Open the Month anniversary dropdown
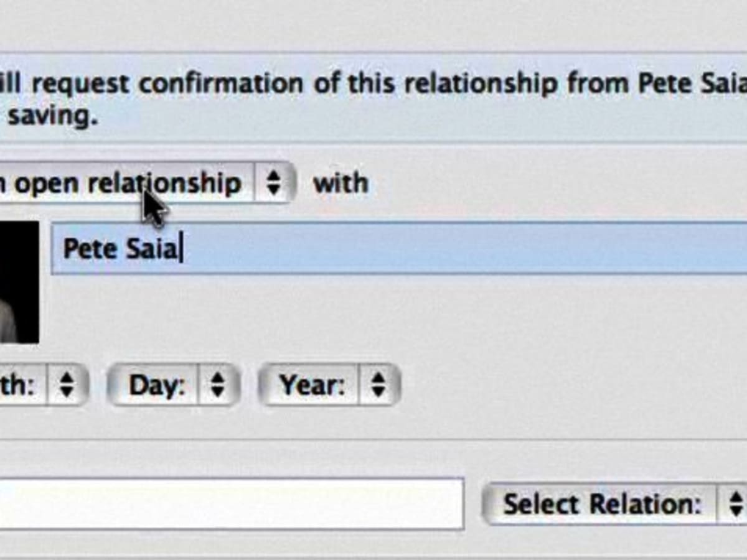The image size is (747, 560). click(x=44, y=386)
